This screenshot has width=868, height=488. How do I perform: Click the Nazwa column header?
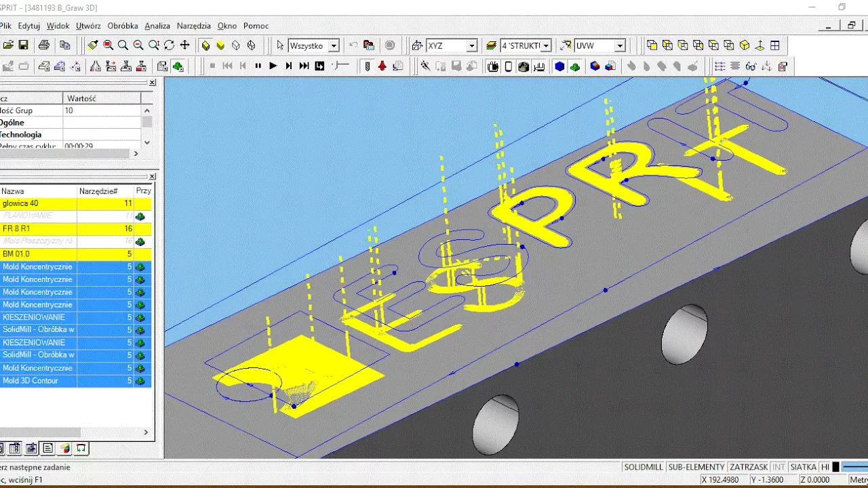click(38, 191)
